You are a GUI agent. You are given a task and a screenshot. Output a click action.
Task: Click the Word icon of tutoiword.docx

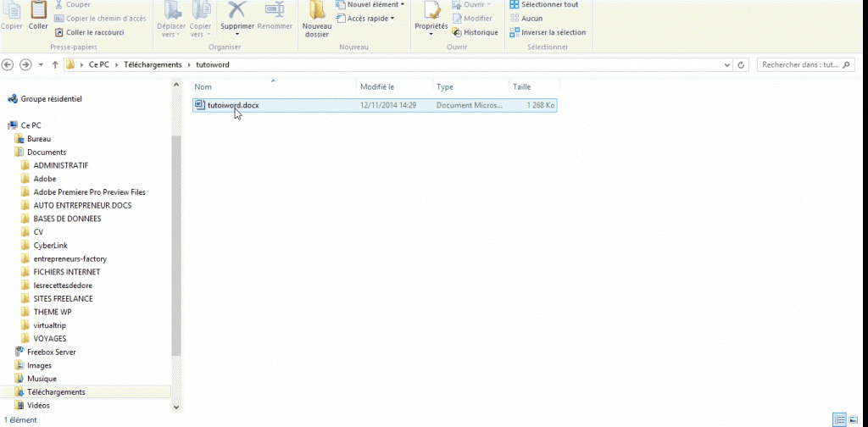tap(200, 104)
